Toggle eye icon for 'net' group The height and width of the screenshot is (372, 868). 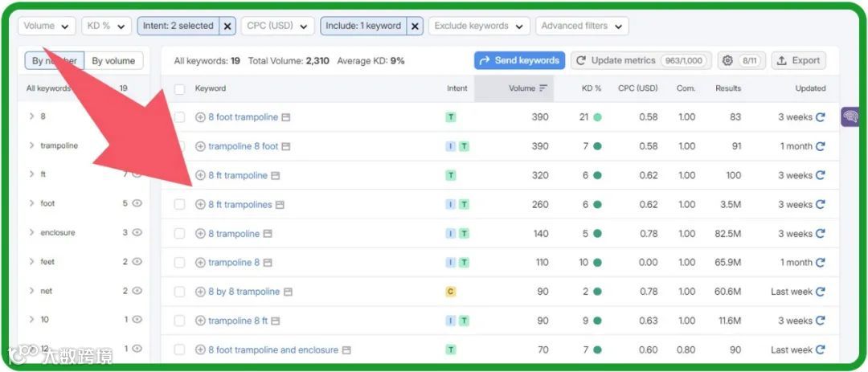coord(137,291)
